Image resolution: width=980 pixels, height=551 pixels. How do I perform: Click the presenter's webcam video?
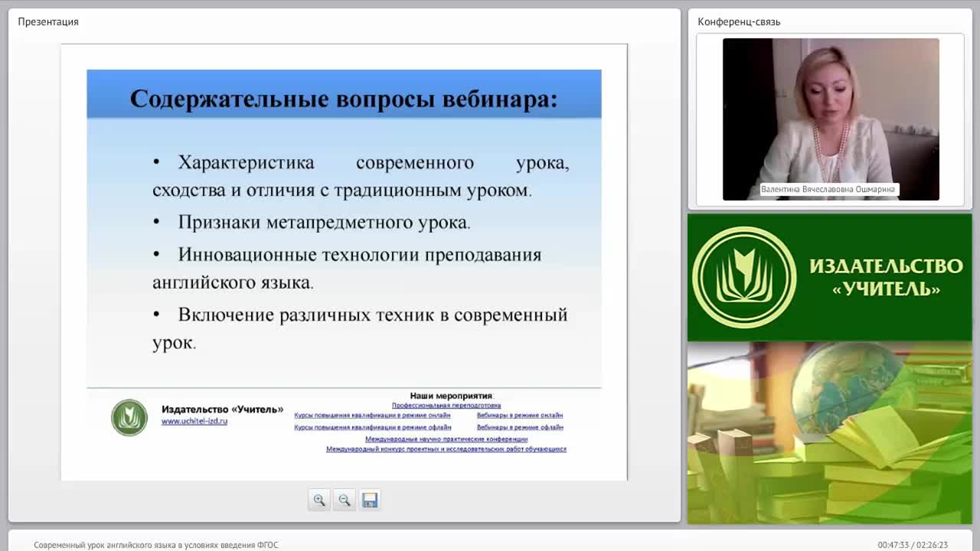[x=831, y=119]
